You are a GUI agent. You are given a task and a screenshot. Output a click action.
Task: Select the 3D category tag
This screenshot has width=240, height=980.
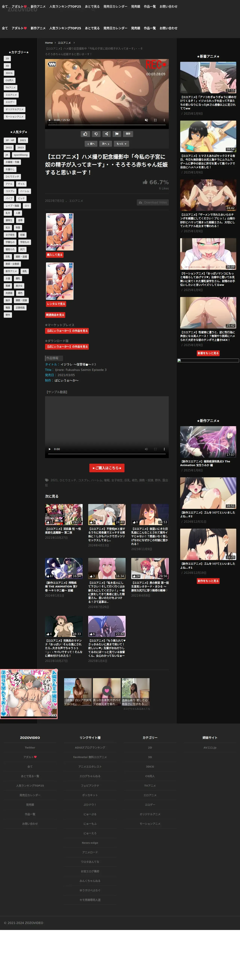click(x=7, y=66)
